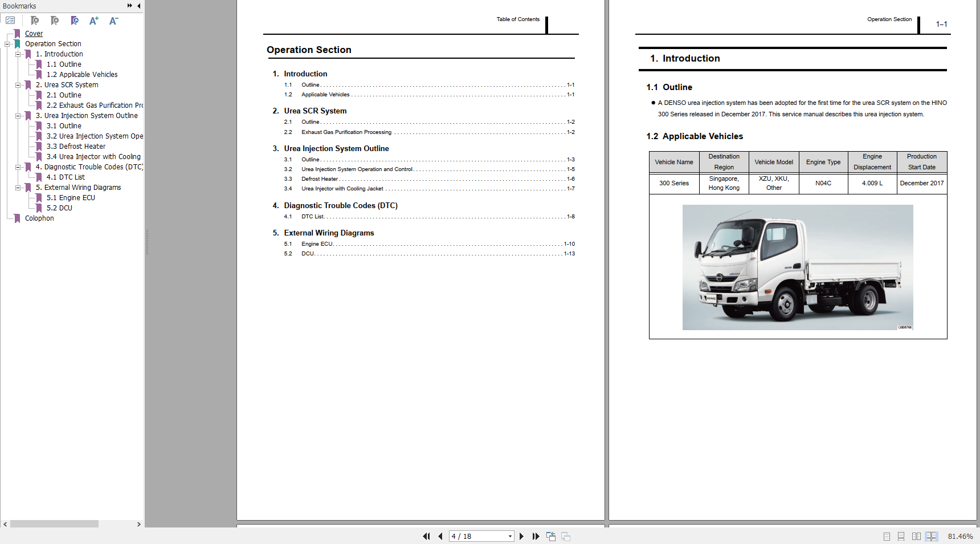
Task: Select the Operation Section bookmark
Action: [x=53, y=44]
